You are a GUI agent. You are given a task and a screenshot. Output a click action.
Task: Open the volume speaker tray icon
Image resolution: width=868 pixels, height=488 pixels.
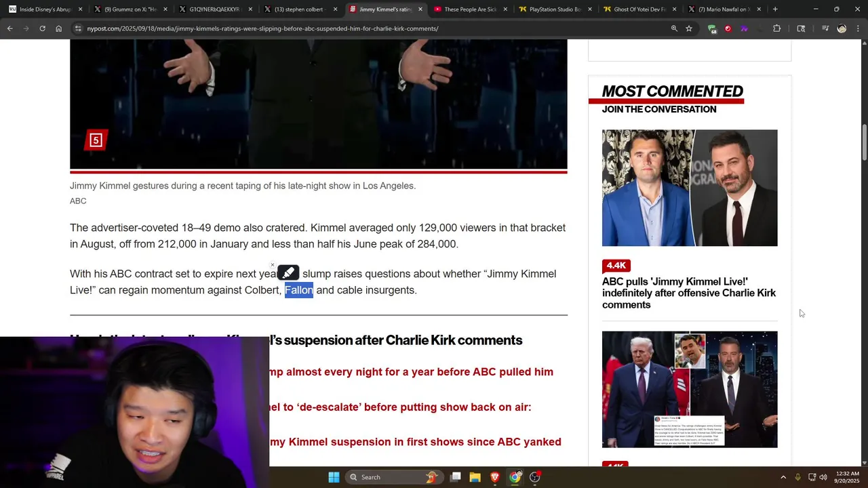pos(823,477)
